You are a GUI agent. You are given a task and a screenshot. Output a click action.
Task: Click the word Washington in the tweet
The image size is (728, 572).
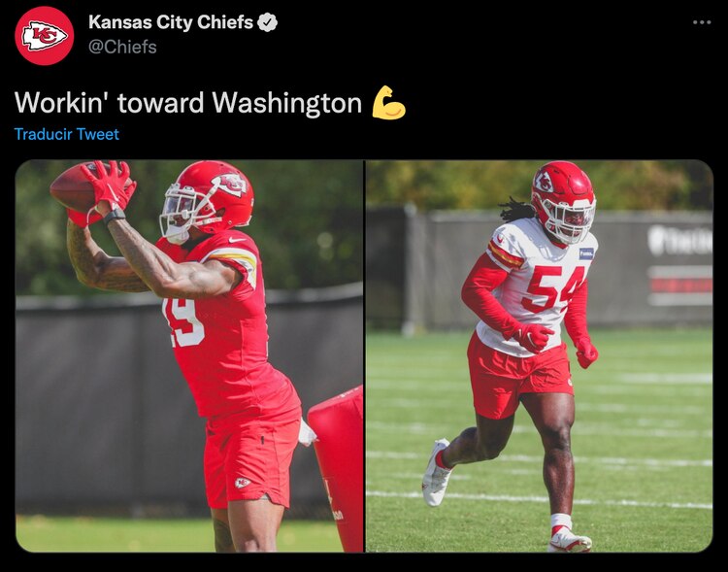[x=287, y=103]
